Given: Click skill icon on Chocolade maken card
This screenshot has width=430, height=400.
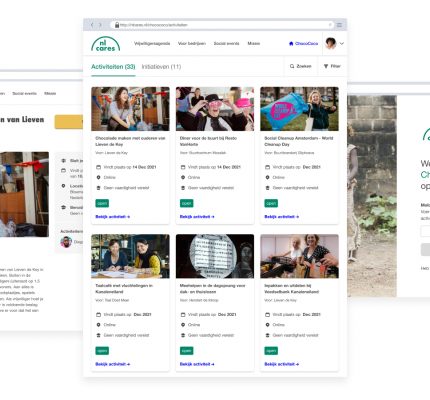Looking at the screenshot, I should 98,188.
